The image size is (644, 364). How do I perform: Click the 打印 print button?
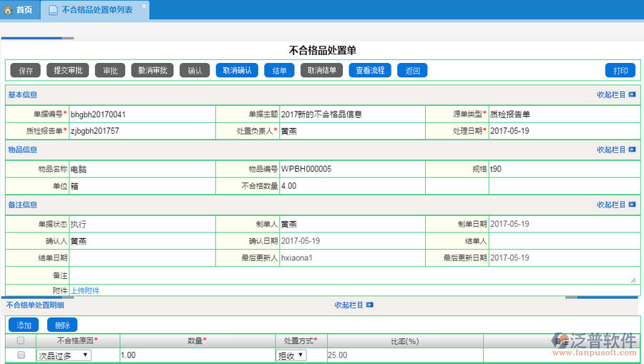[x=620, y=70]
